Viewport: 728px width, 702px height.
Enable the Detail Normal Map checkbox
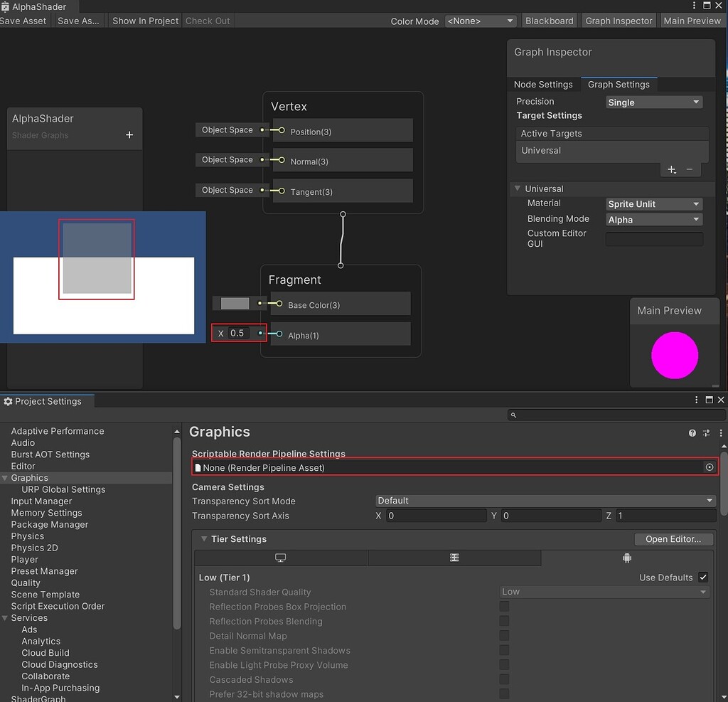[x=504, y=636]
